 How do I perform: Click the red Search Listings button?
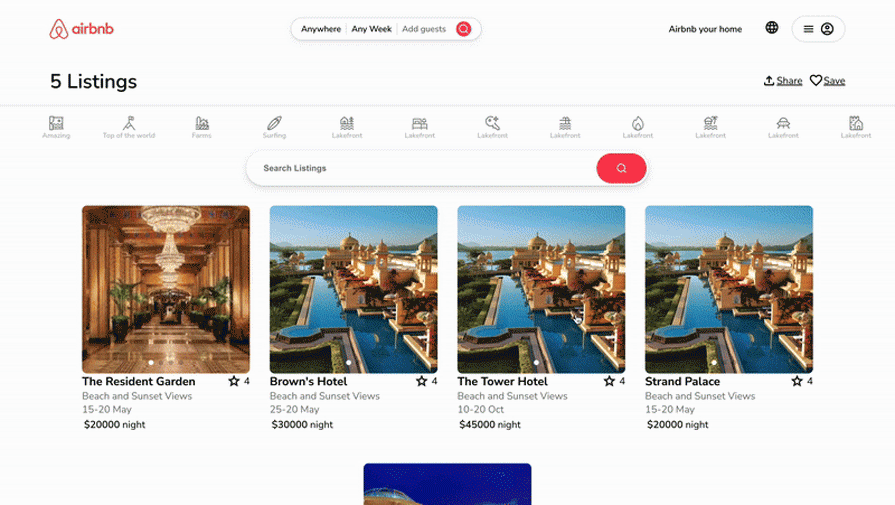tap(621, 168)
